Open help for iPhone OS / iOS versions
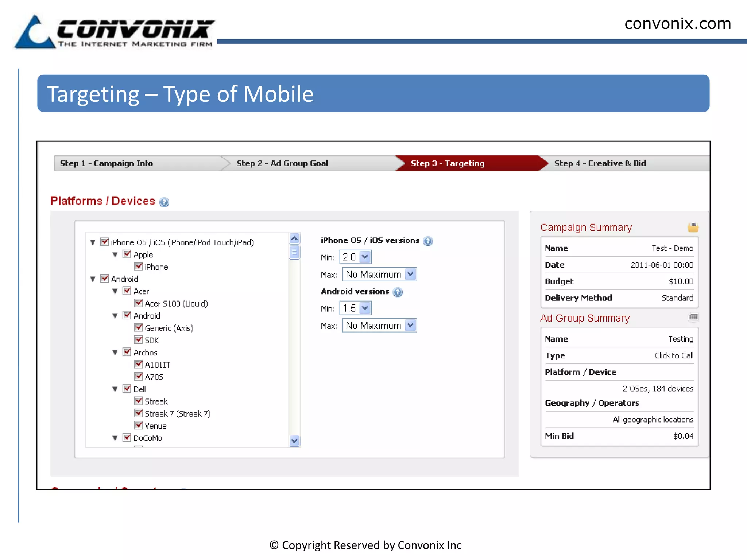The image size is (747, 560). pos(428,241)
